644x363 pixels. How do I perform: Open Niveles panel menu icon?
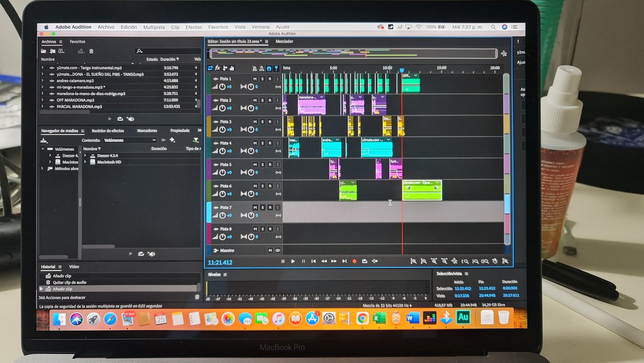(x=225, y=274)
